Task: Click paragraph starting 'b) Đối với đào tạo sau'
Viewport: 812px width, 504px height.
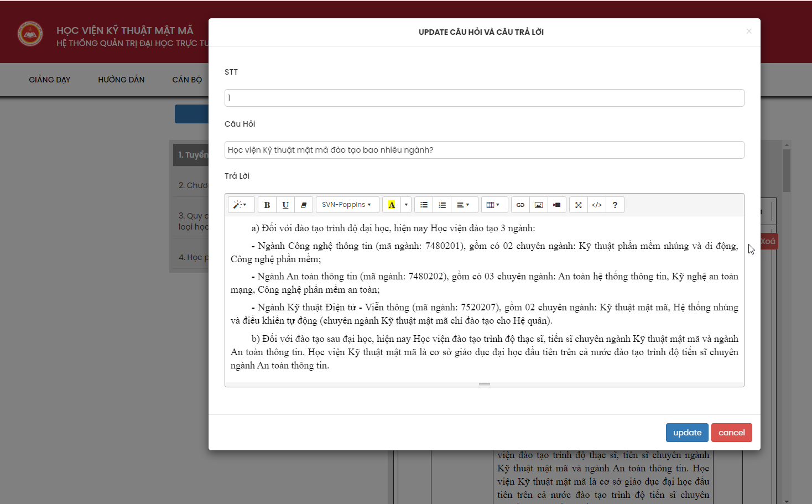Action: 485,352
